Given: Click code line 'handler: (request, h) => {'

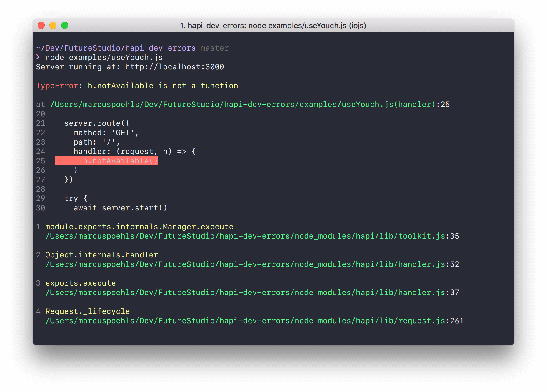Looking at the screenshot, I should coord(135,151).
